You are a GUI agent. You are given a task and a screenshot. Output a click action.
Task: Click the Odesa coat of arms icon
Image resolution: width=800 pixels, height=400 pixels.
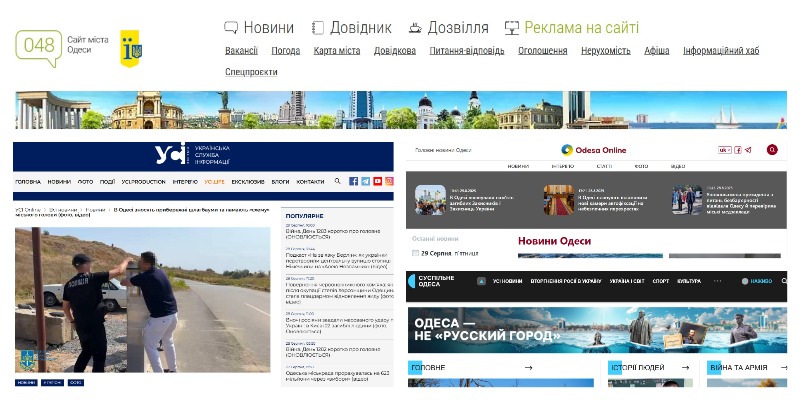point(131,48)
